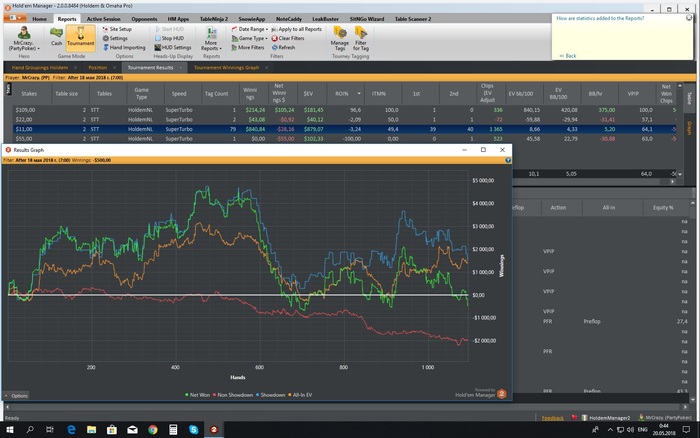
Task: Click the Stakes column header
Action: pos(29,94)
